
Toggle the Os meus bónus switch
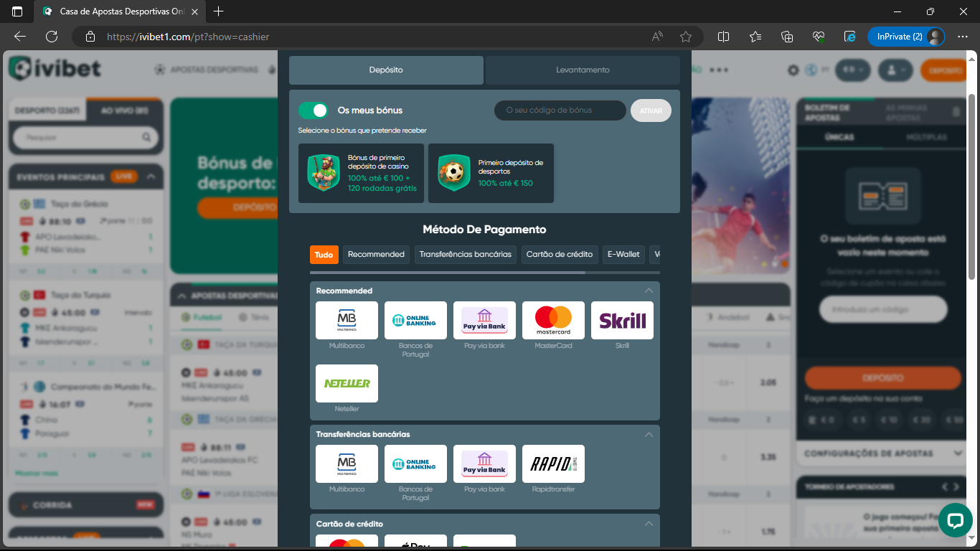pos(314,110)
